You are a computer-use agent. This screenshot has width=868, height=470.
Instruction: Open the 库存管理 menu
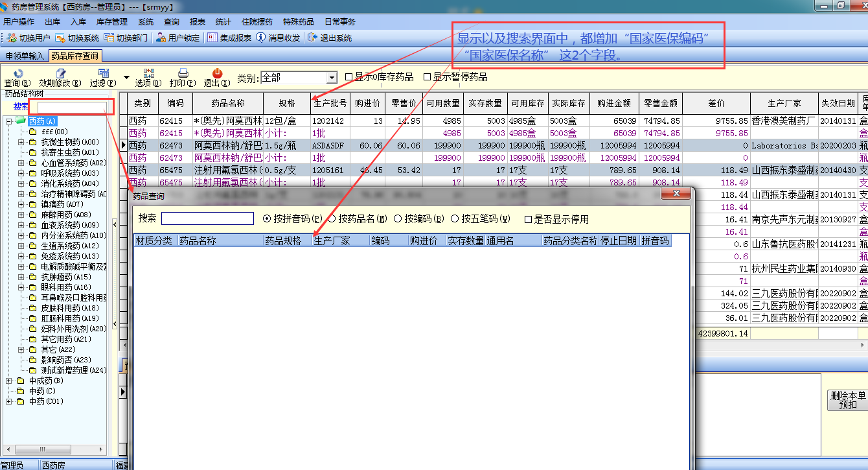point(112,22)
